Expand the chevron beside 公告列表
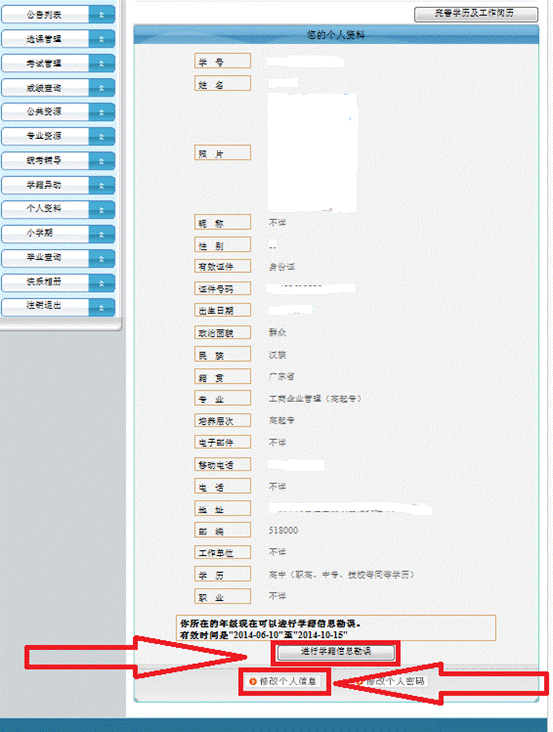Image resolution: width=553 pixels, height=732 pixels. click(102, 15)
